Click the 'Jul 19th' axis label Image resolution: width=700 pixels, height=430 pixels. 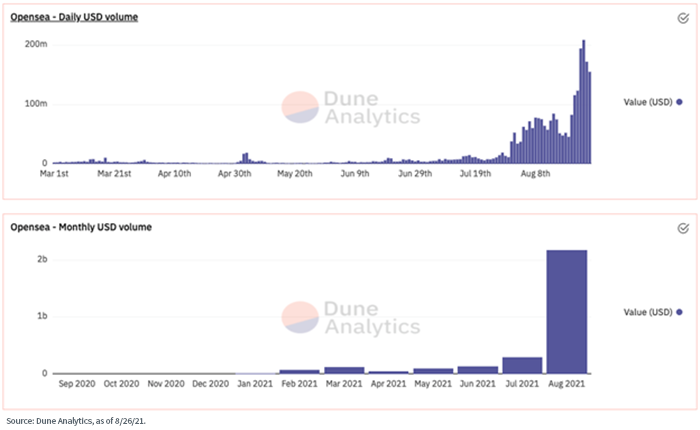coord(475,174)
